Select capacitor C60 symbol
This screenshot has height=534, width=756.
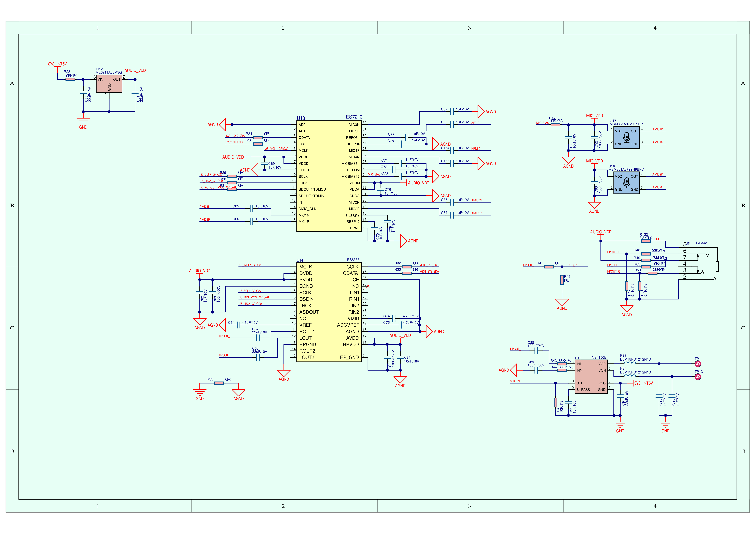click(83, 93)
